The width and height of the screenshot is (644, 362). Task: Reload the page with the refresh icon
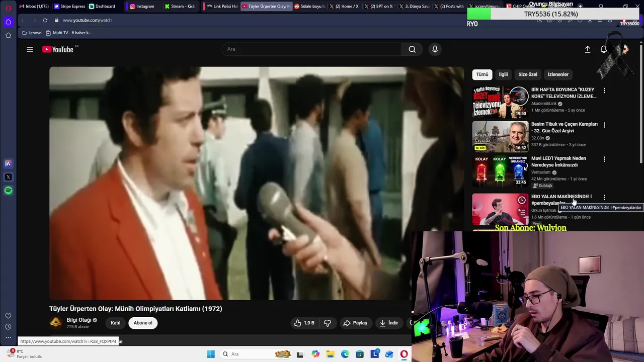45,20
